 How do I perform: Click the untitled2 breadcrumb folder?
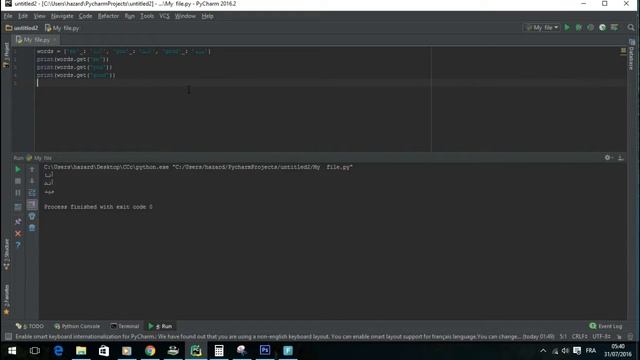click(x=22, y=28)
